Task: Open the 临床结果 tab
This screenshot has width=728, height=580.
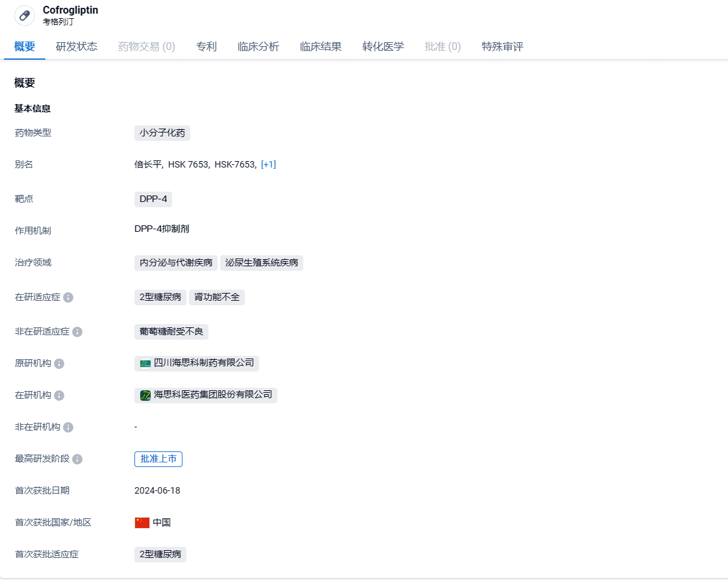Action: coord(321,46)
